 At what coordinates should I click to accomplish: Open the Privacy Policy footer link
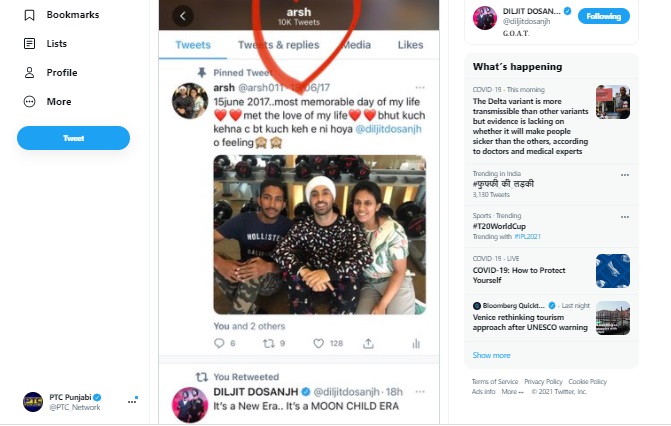(543, 381)
